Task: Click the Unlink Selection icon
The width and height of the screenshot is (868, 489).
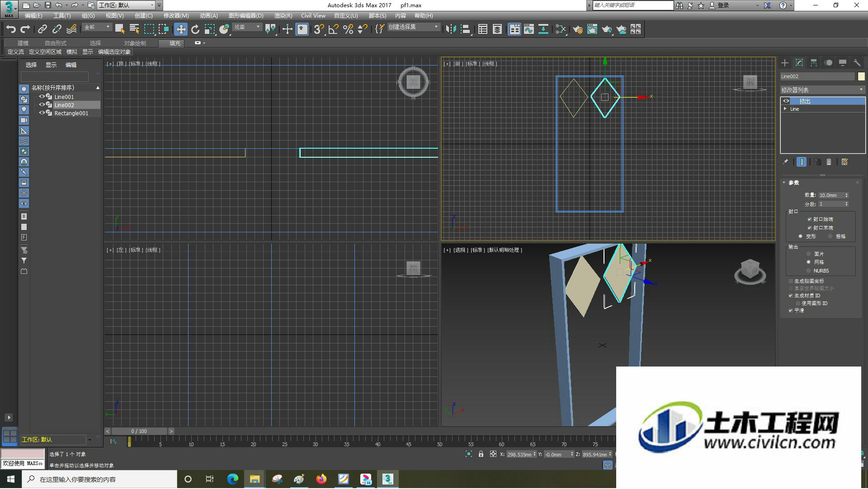Action: point(57,29)
